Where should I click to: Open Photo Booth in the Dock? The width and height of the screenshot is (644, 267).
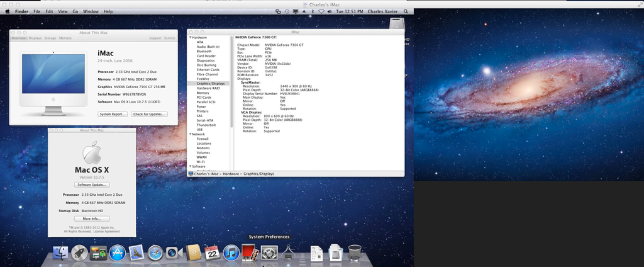click(x=250, y=253)
